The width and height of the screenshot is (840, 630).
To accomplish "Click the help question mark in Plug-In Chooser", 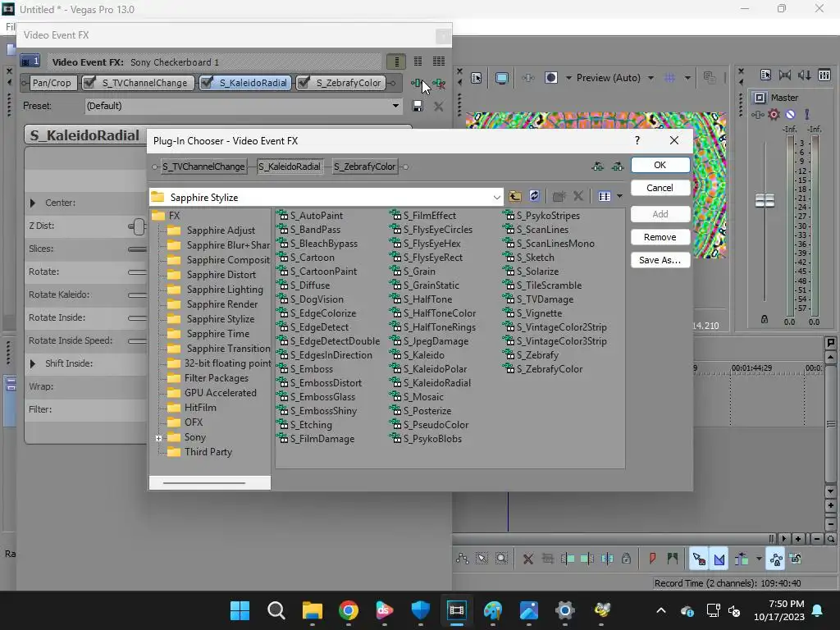I will click(637, 140).
